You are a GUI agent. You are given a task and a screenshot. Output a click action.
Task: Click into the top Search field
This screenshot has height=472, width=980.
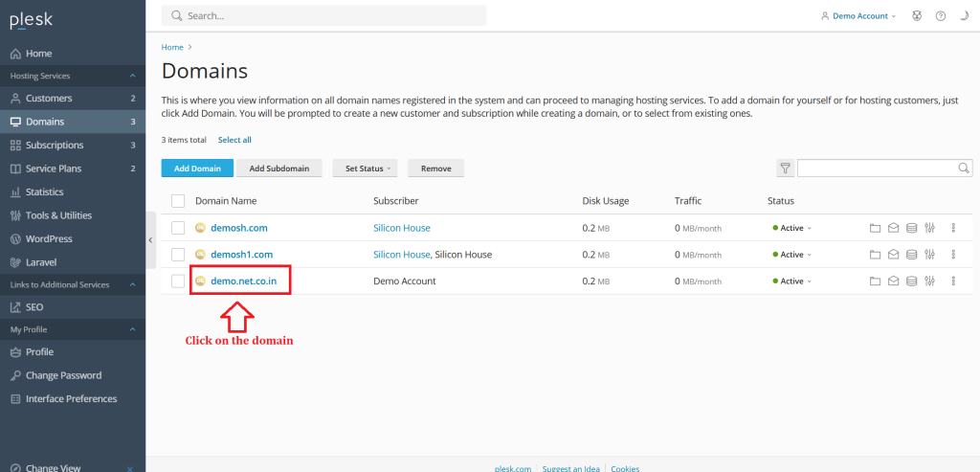323,16
